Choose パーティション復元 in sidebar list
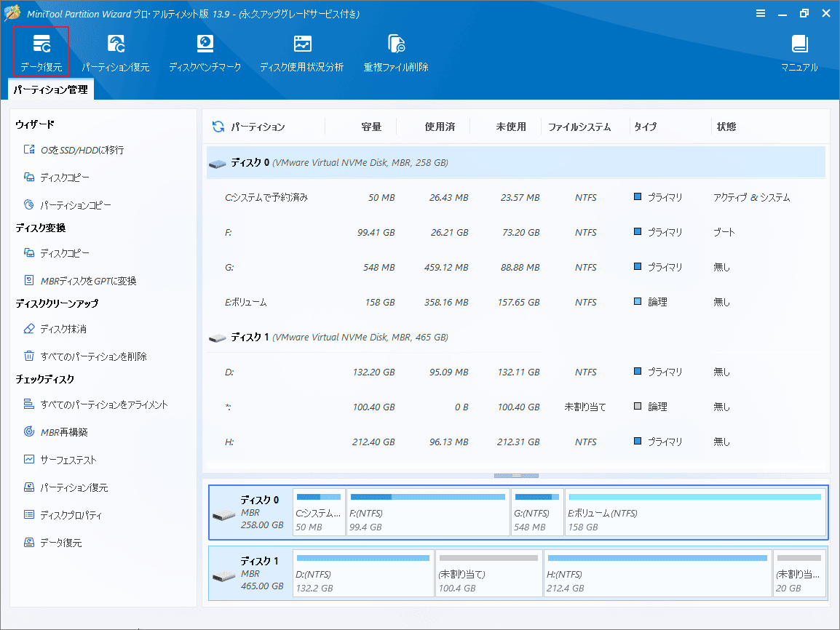Screen dimensions: 840x630 (66, 487)
